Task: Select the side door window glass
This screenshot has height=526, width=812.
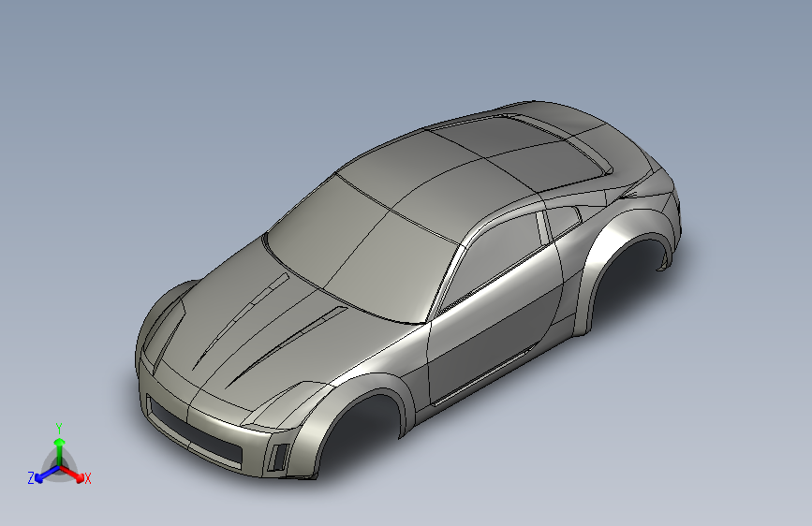Action: 492,261
